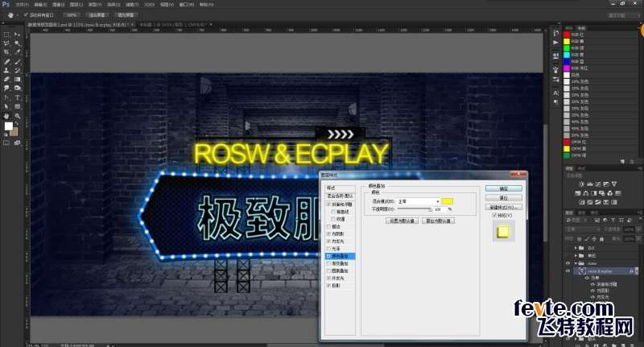Open the 文件(F) menu
This screenshot has width=644, height=347.
click(22, 5)
